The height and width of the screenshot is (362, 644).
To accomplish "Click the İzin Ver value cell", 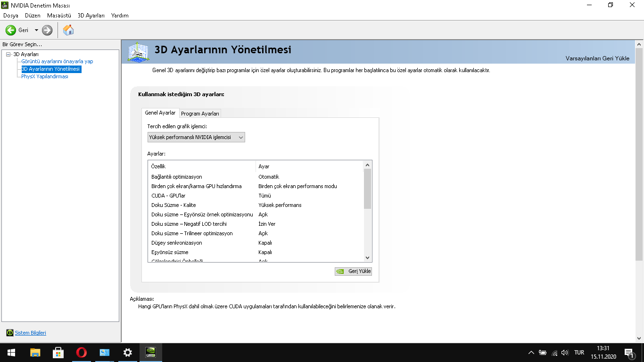I will tap(267, 224).
